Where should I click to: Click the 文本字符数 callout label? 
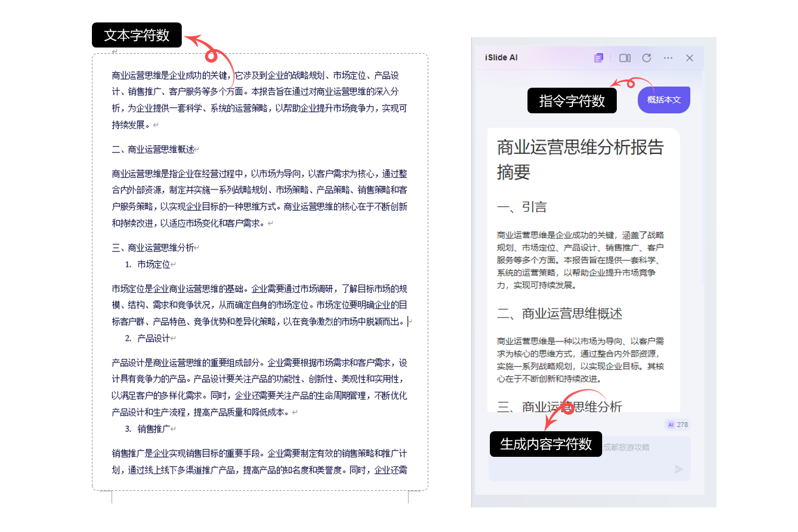pos(137,35)
